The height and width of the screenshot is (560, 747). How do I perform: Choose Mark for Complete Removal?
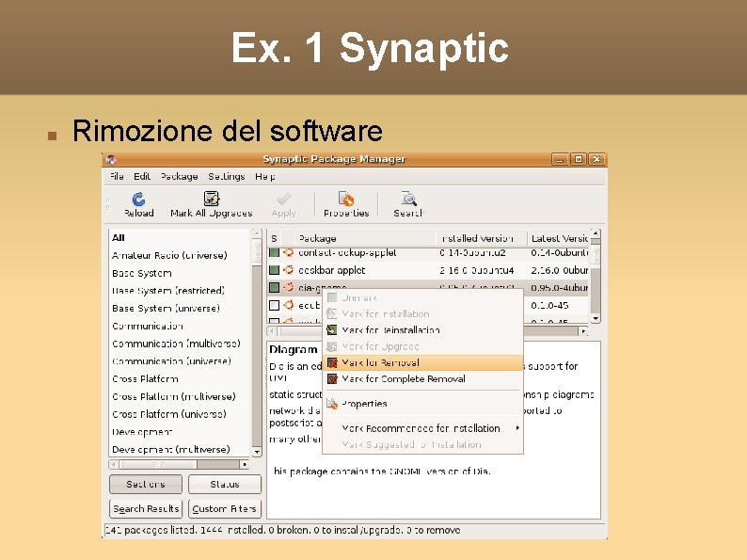point(423,379)
